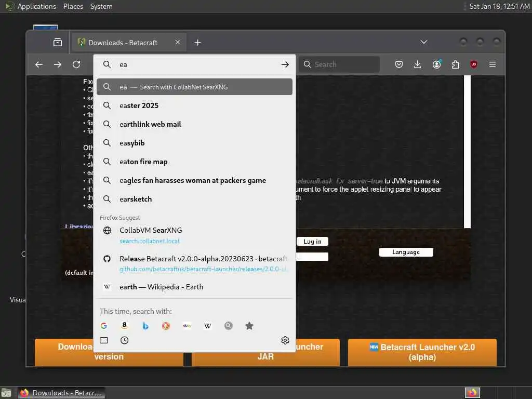Search this time with Wikipedia
This screenshot has height=399, width=532.
click(208, 326)
